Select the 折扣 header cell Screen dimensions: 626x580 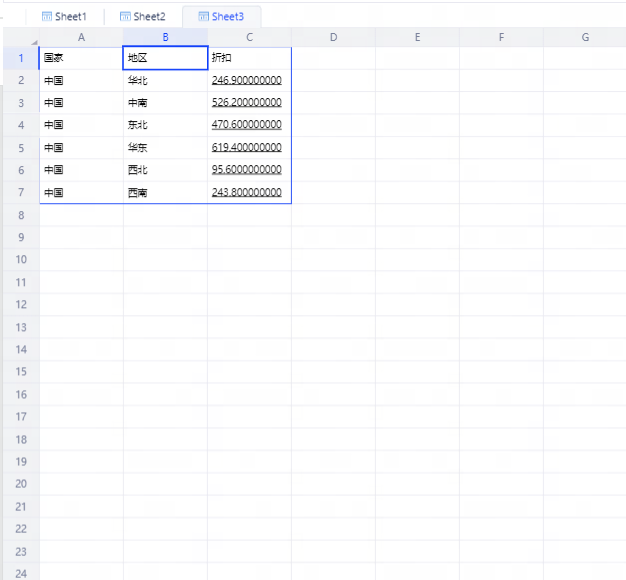point(249,57)
